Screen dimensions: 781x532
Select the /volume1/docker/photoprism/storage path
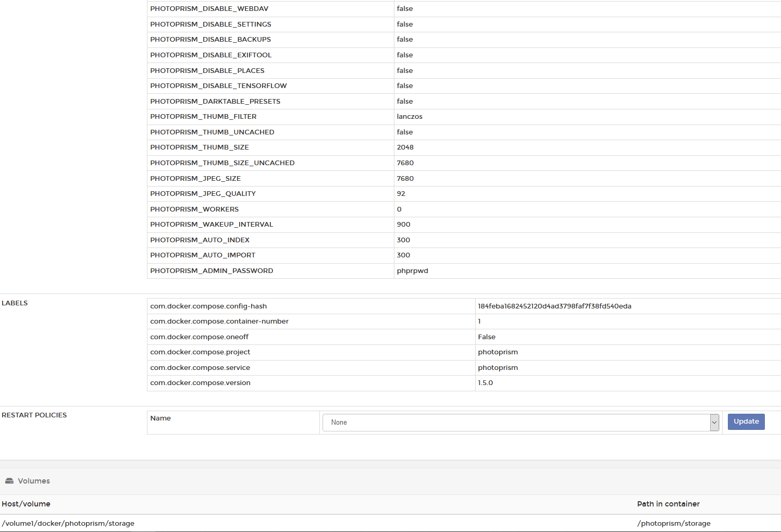68,523
